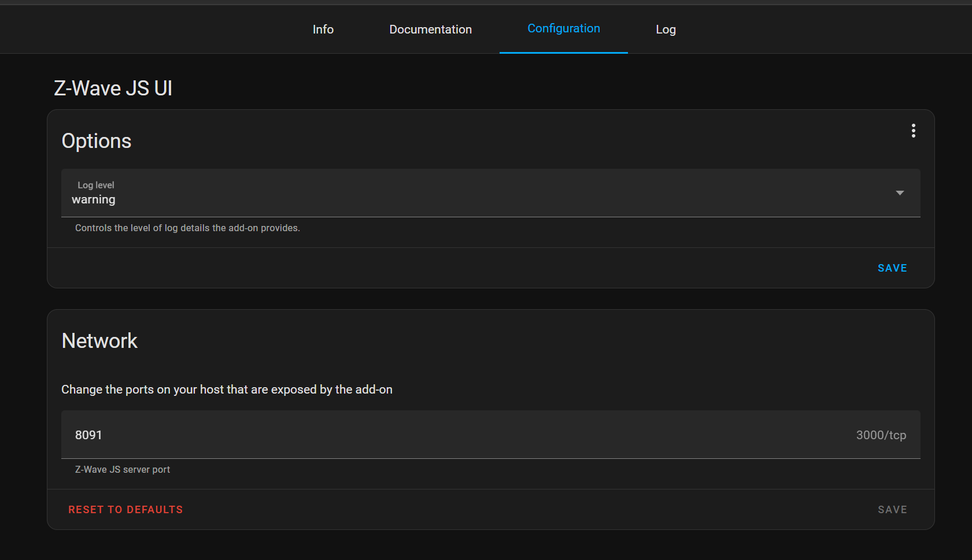Reset network ports to defaults
Viewport: 972px width, 560px height.
[125, 510]
